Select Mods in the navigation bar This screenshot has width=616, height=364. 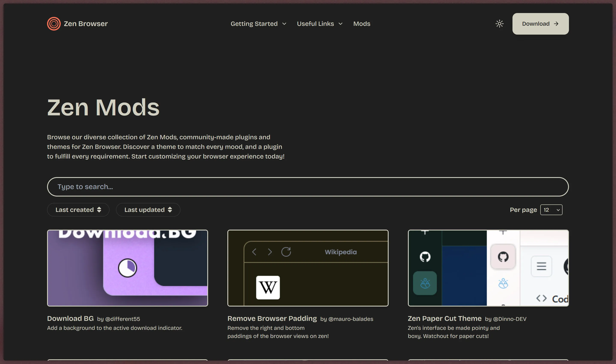click(362, 23)
